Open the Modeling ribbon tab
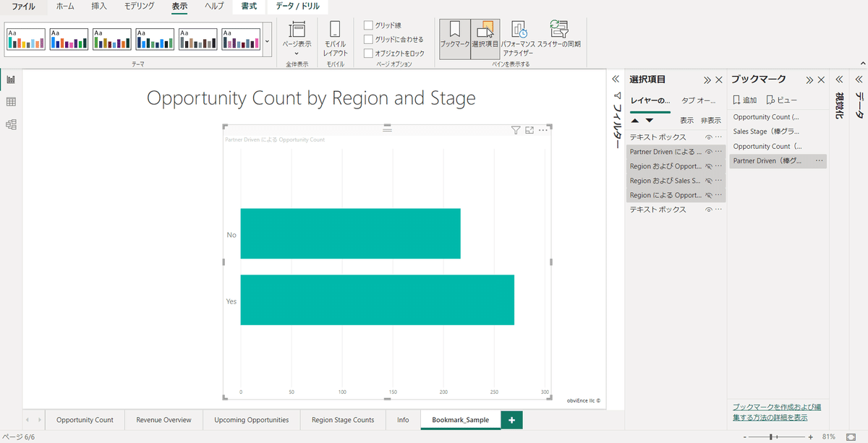This screenshot has height=443, width=868. (x=140, y=6)
